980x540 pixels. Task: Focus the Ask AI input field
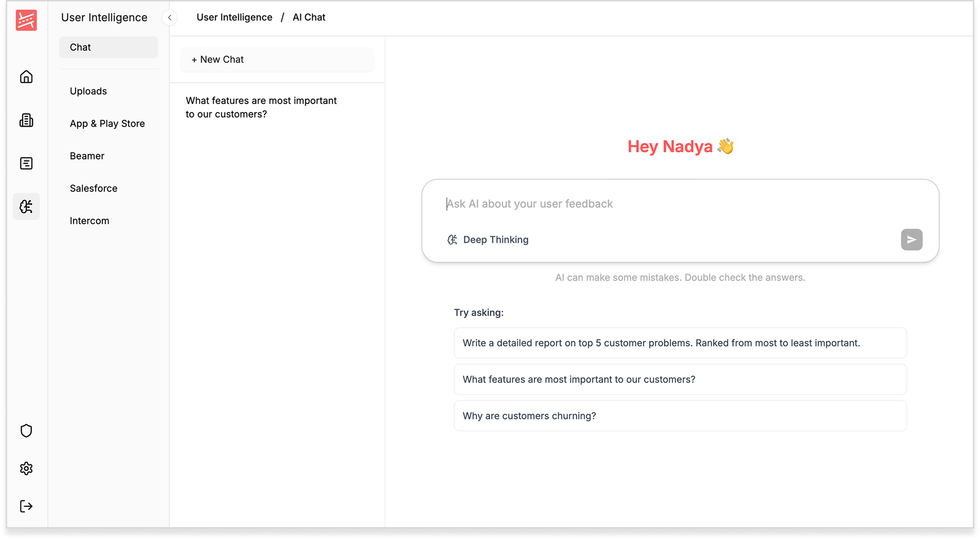point(670,204)
